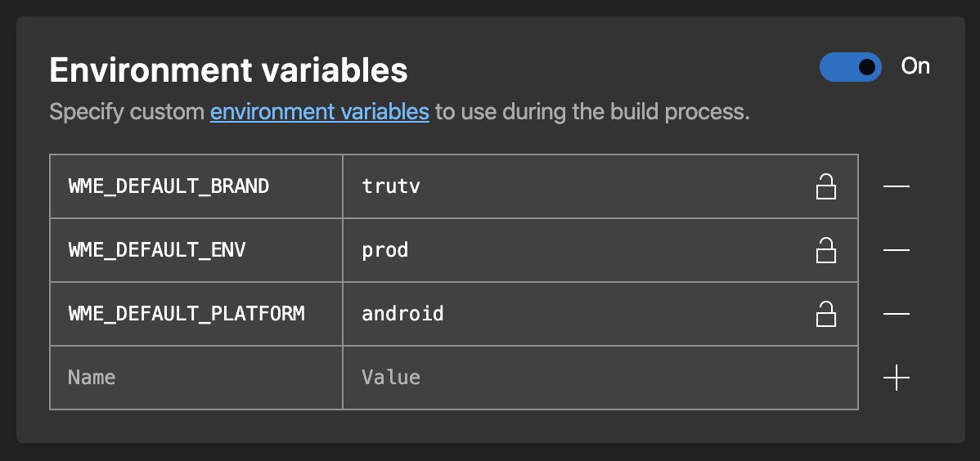Click the empty Name input field

pyautogui.click(x=196, y=378)
